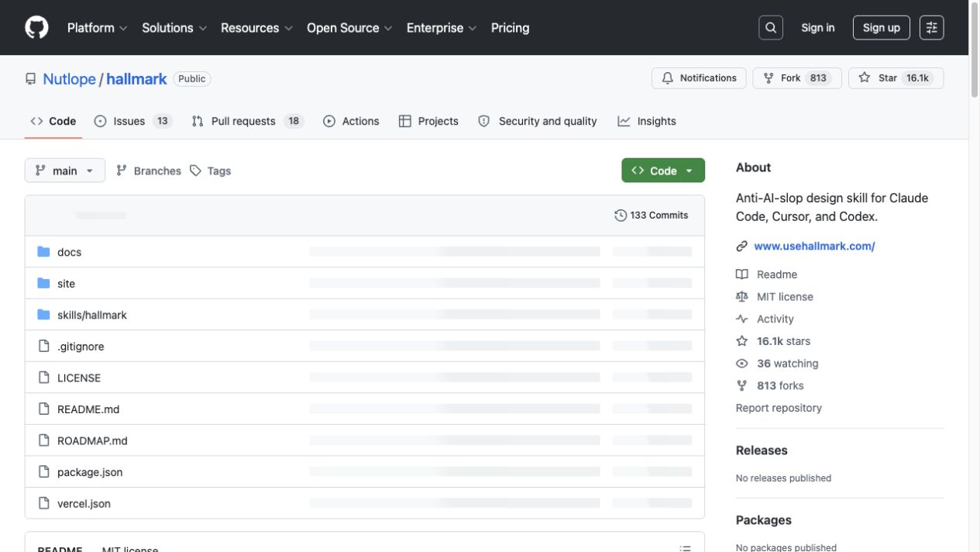Click the vercel.json file icon
The width and height of the screenshot is (980, 552).
[43, 503]
